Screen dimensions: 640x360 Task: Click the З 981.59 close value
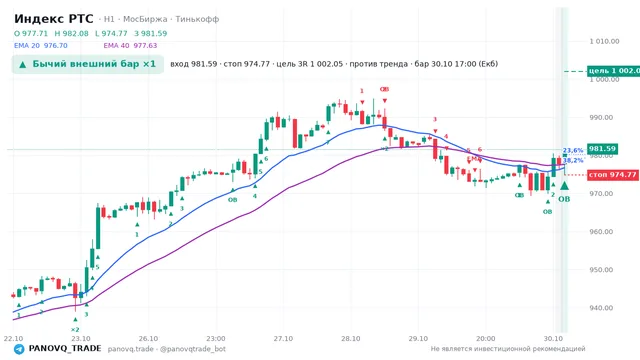pos(151,33)
